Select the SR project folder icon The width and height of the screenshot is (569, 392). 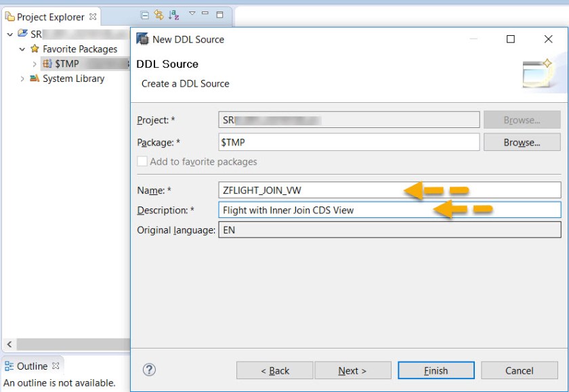click(22, 33)
